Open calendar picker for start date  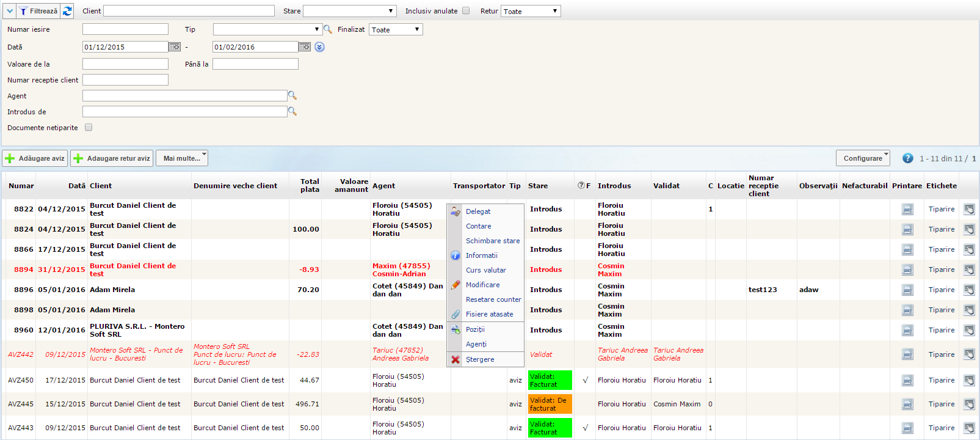point(175,47)
